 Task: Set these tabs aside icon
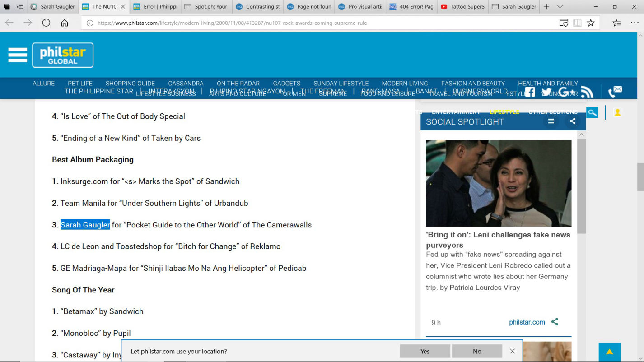click(20, 7)
